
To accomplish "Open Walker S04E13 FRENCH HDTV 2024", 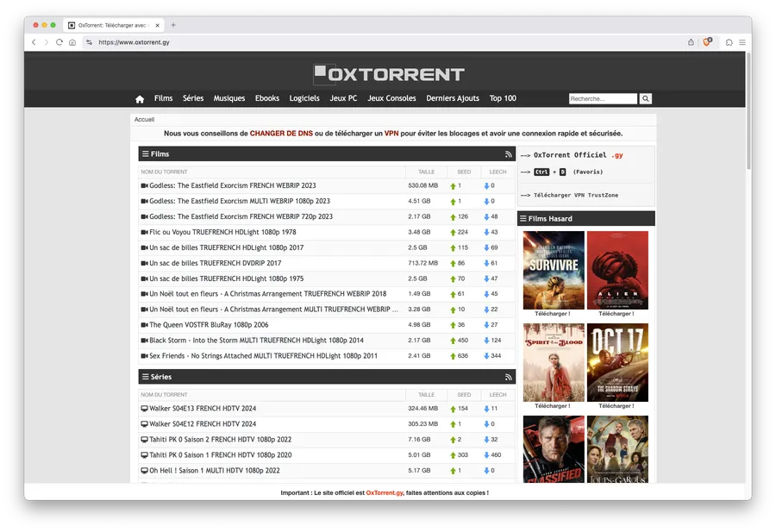I will point(203,409).
